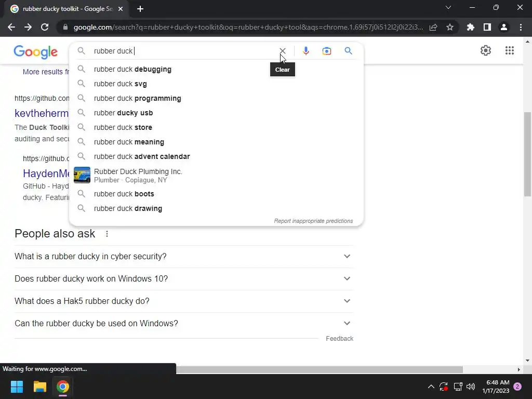Open taskbar clock and date

[496, 387]
